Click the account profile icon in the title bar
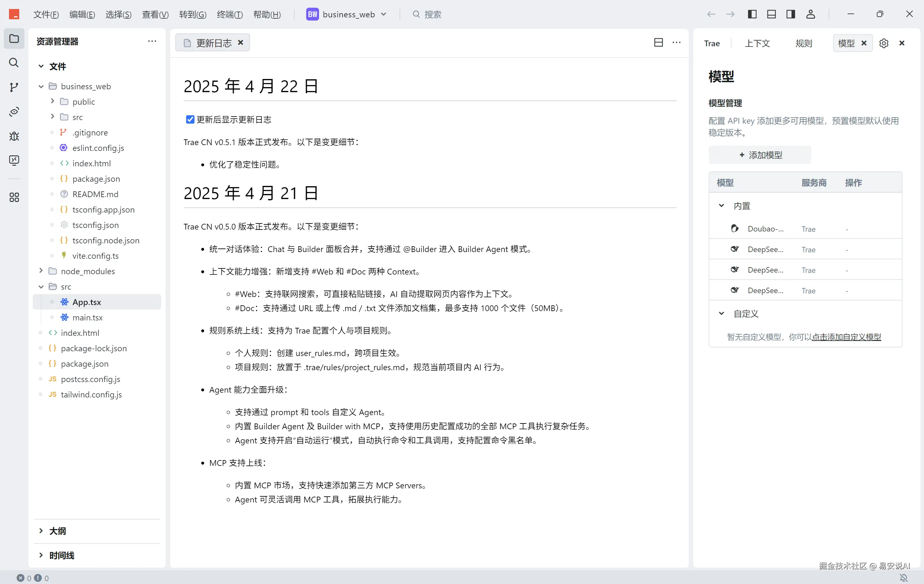 tap(810, 14)
